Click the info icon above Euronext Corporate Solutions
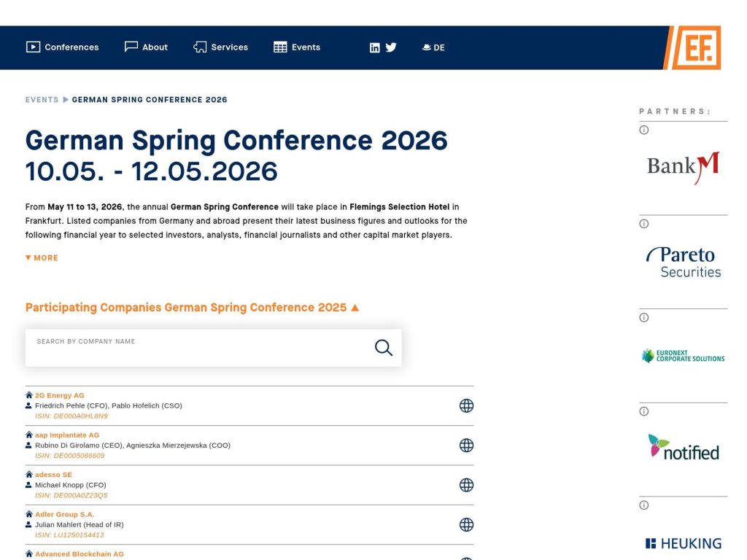The image size is (747, 560). [643, 317]
